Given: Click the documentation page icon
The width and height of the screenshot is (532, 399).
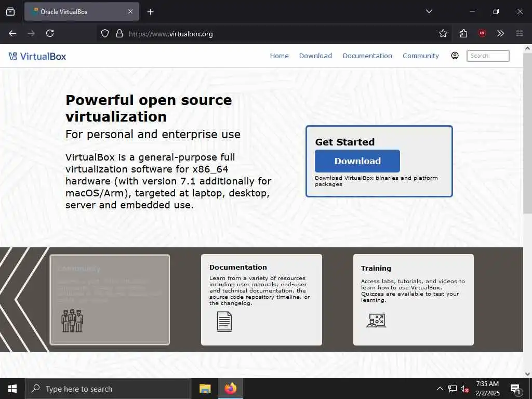Looking at the screenshot, I should pyautogui.click(x=224, y=321).
